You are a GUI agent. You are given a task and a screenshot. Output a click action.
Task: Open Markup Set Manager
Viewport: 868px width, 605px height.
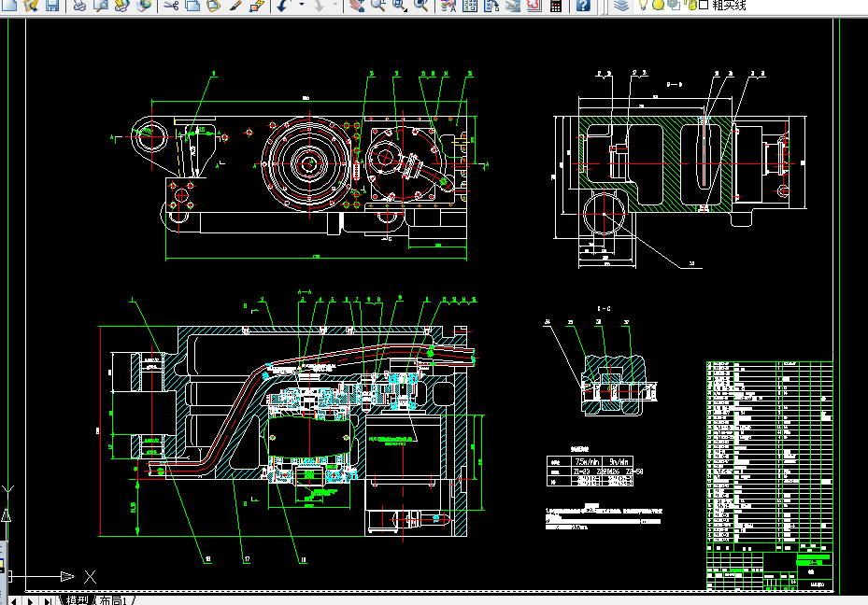[534, 6]
